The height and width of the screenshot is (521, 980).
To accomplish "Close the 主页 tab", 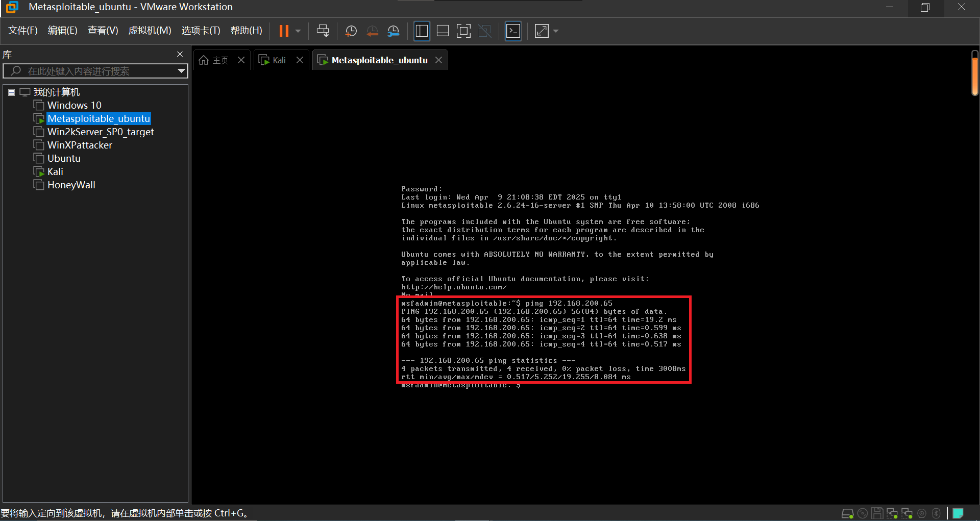I will (x=241, y=60).
